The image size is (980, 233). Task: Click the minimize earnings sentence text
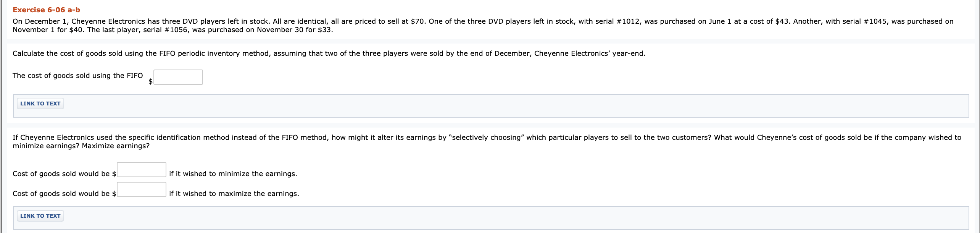[x=233, y=173]
